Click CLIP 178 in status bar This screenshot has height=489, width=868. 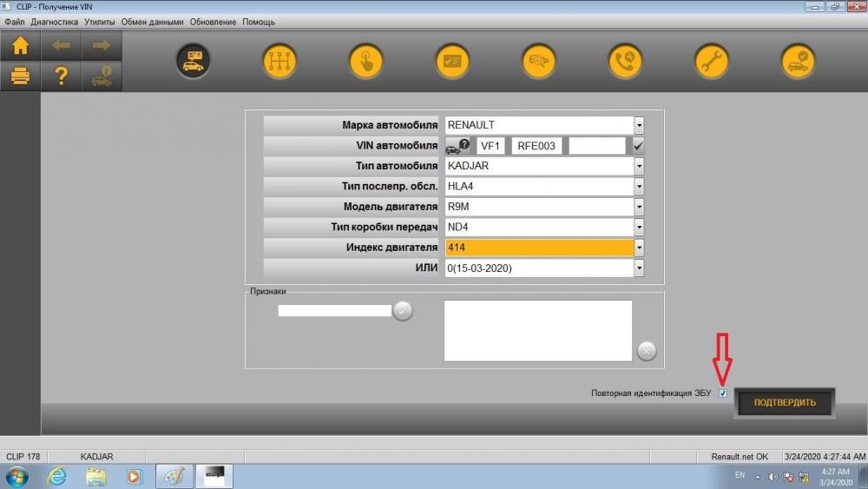(23, 457)
